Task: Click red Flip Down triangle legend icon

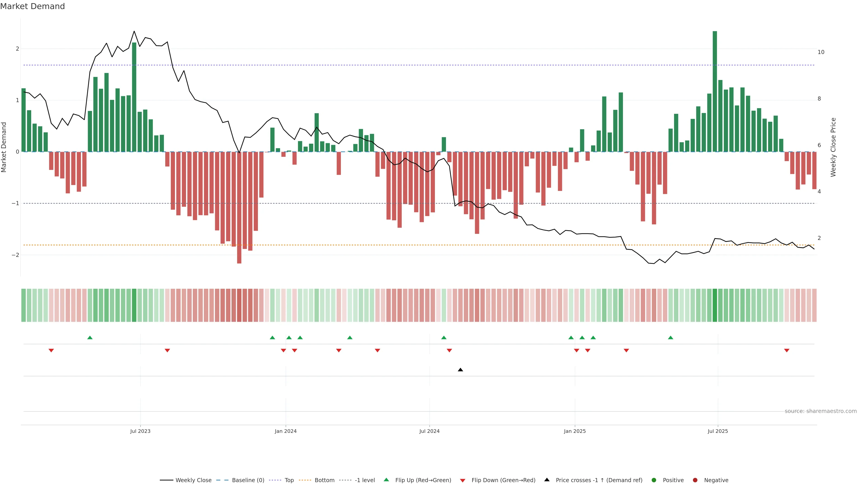Action: pyautogui.click(x=463, y=480)
